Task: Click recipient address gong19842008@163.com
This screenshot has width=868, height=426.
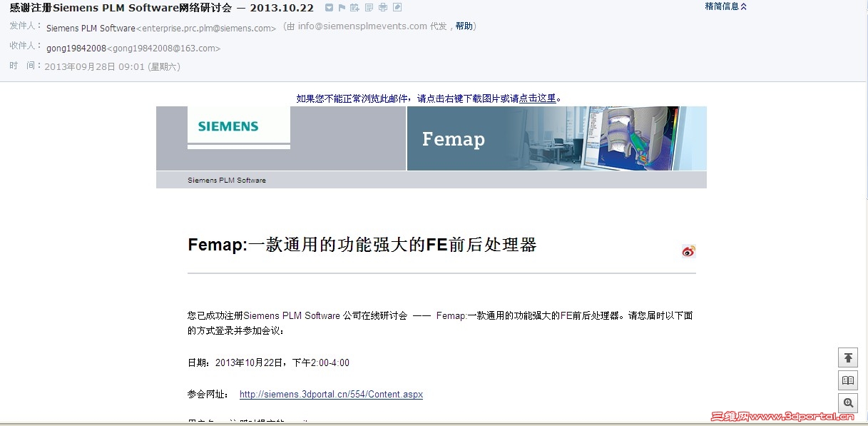Action: coord(165,49)
